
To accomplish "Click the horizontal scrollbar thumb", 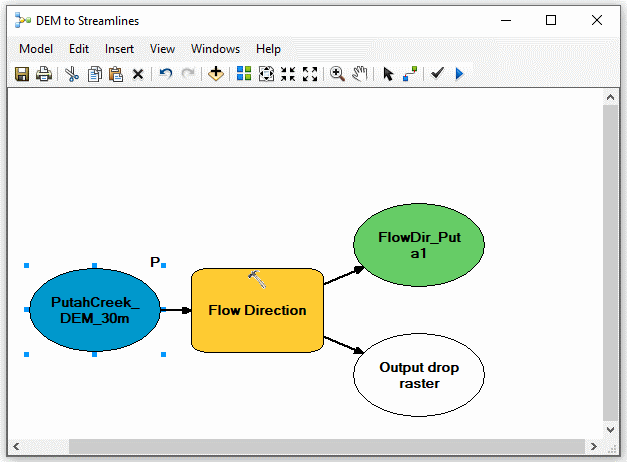I will coord(327,446).
